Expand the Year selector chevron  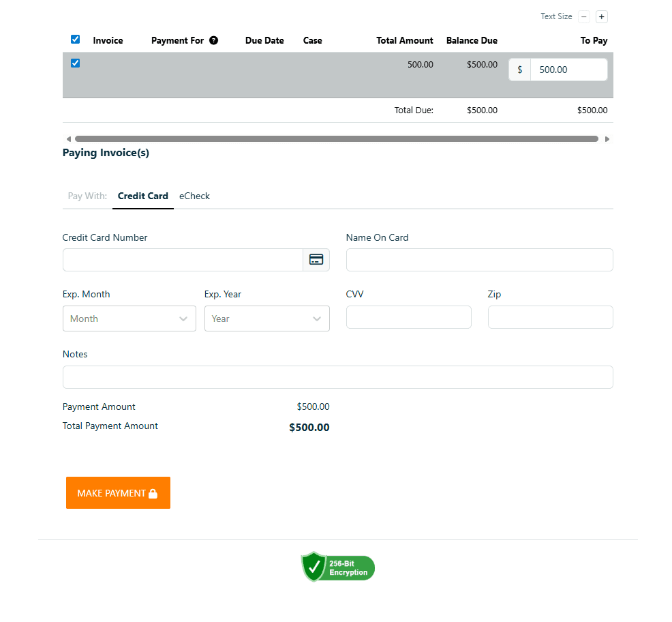coord(317,319)
